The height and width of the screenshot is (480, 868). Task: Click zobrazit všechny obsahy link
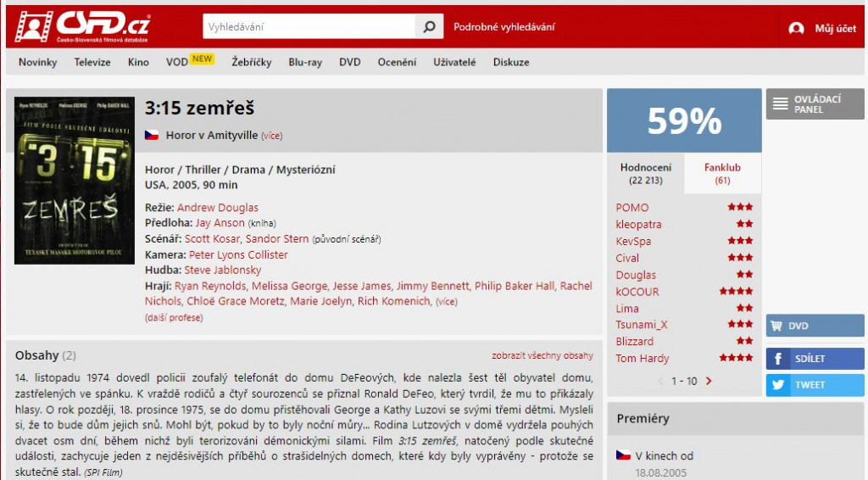[542, 355]
